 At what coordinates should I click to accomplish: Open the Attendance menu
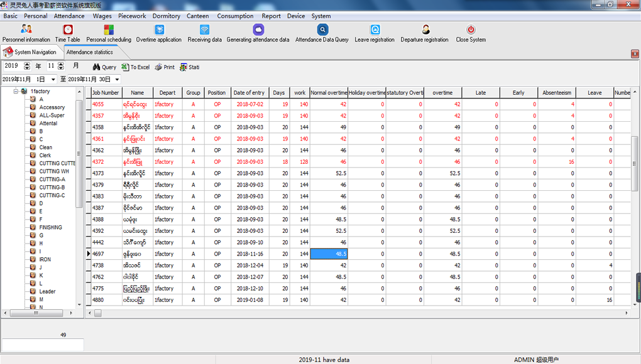(69, 16)
